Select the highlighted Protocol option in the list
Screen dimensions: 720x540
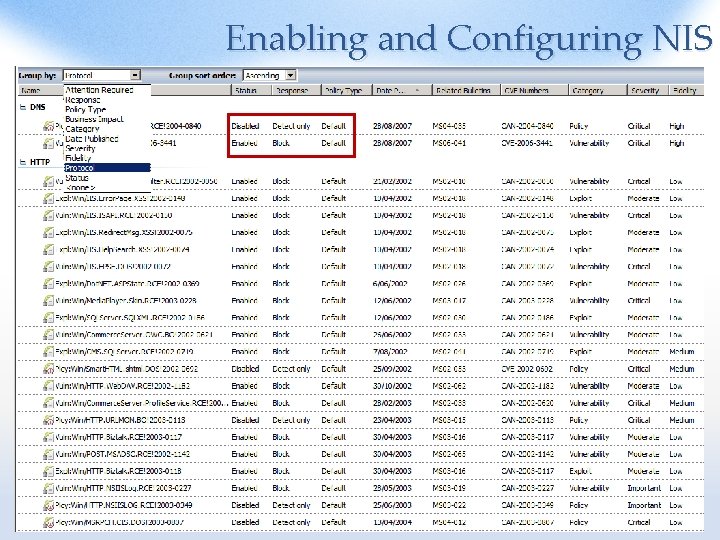pyautogui.click(x=107, y=168)
